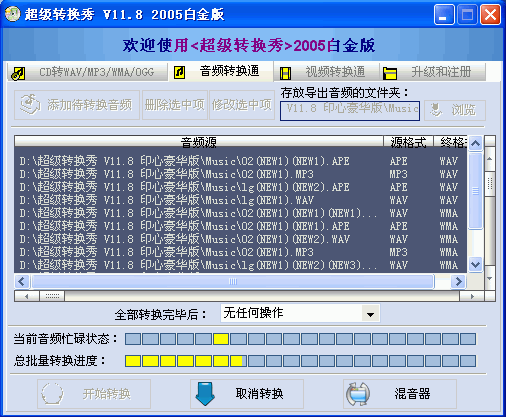Select row lg(NEW1).WAV
The image size is (506, 417).
coord(241,200)
